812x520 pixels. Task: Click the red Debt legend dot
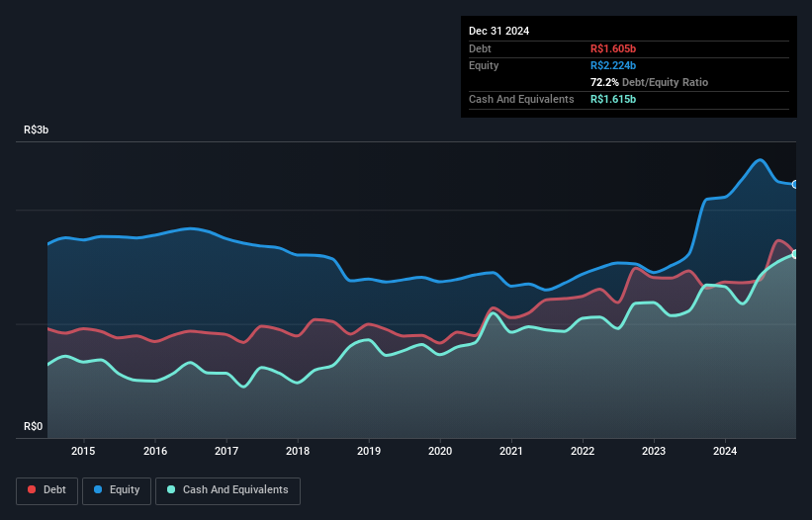32,489
